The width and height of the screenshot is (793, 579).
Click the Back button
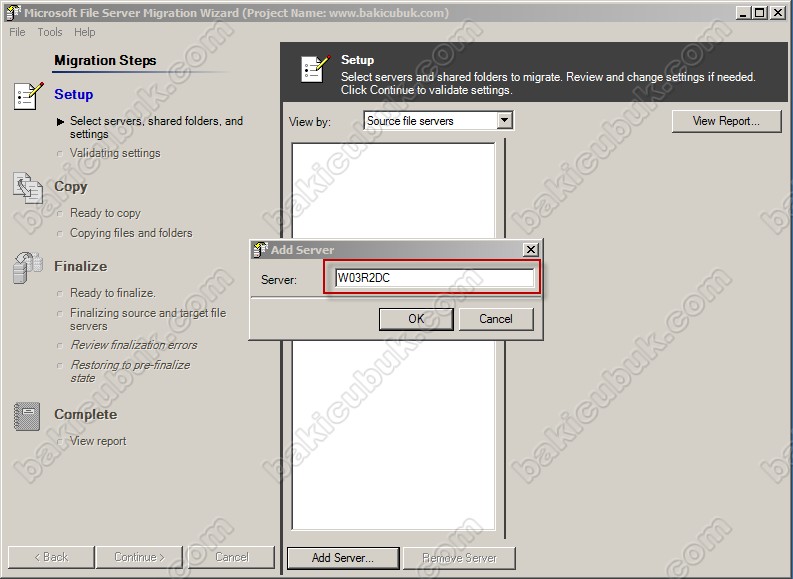pos(51,557)
